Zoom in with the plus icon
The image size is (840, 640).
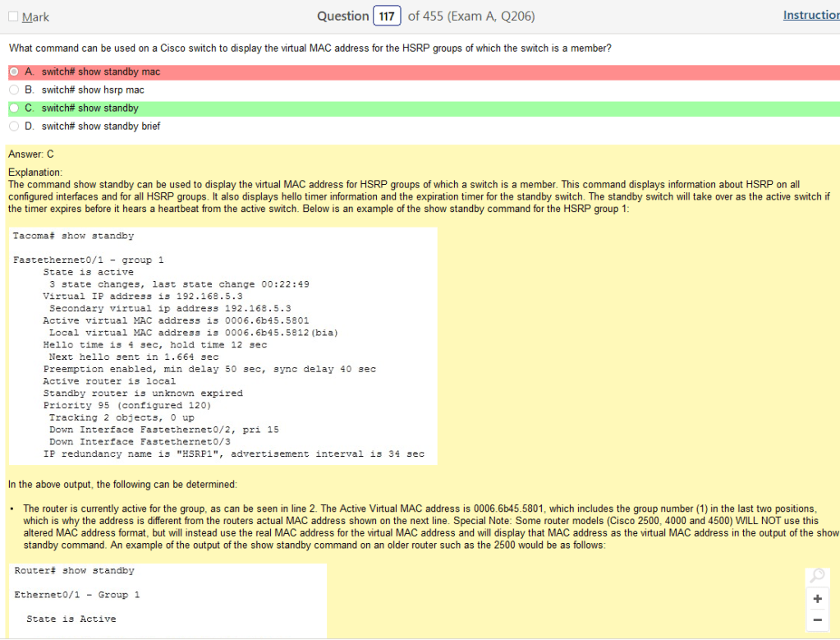816,599
